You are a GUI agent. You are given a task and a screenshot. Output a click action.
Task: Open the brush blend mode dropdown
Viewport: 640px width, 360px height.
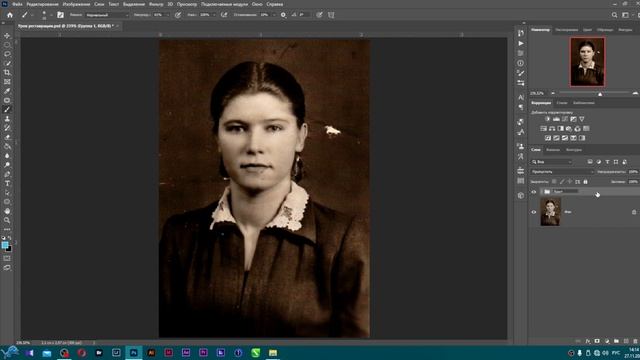pyautogui.click(x=107, y=15)
